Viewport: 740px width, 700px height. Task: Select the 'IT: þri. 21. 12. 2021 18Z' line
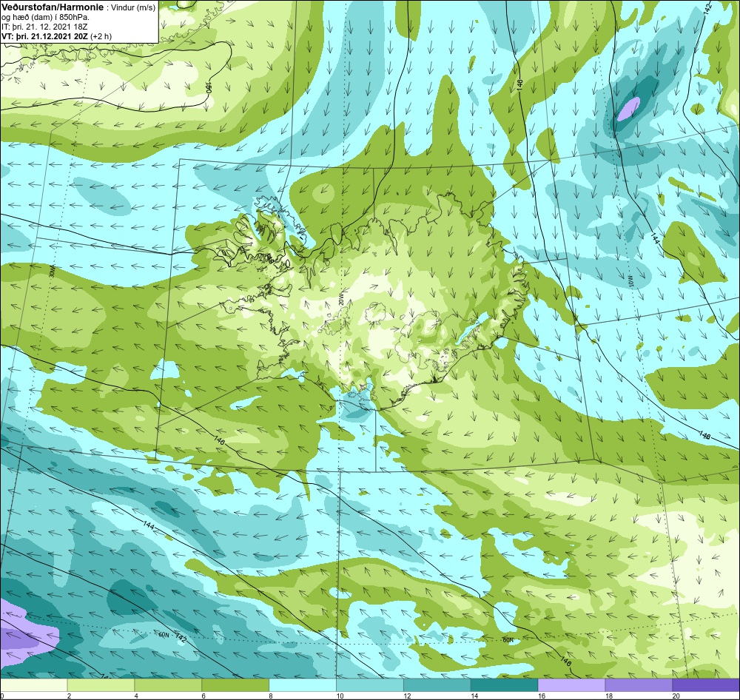click(44, 27)
